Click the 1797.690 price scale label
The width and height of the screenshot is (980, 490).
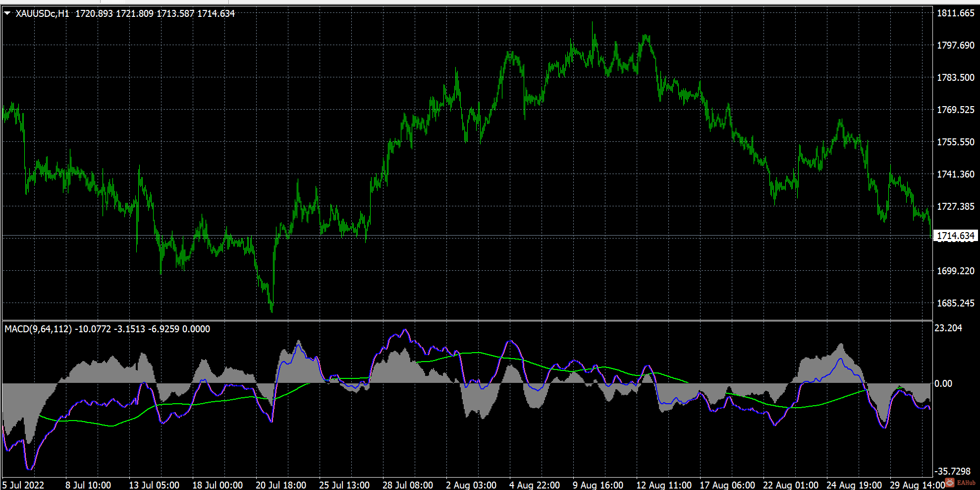955,45
